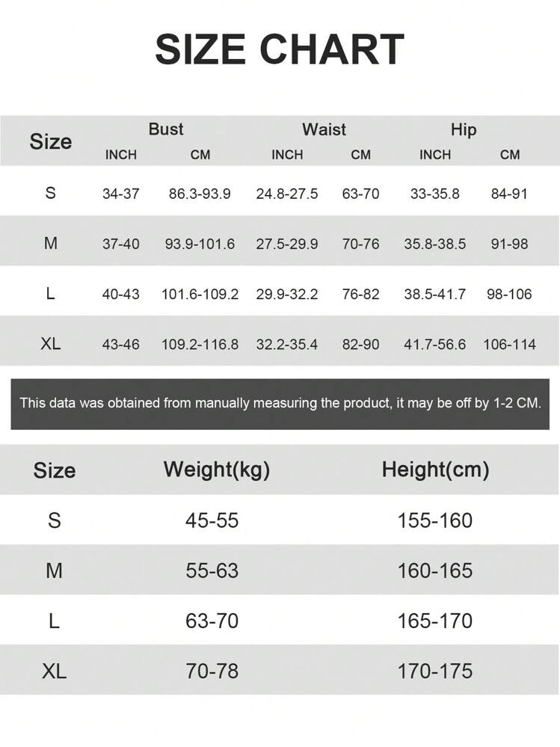This screenshot has width=560, height=747.
Task: Click the hip value 106-114
Action: click(x=510, y=345)
